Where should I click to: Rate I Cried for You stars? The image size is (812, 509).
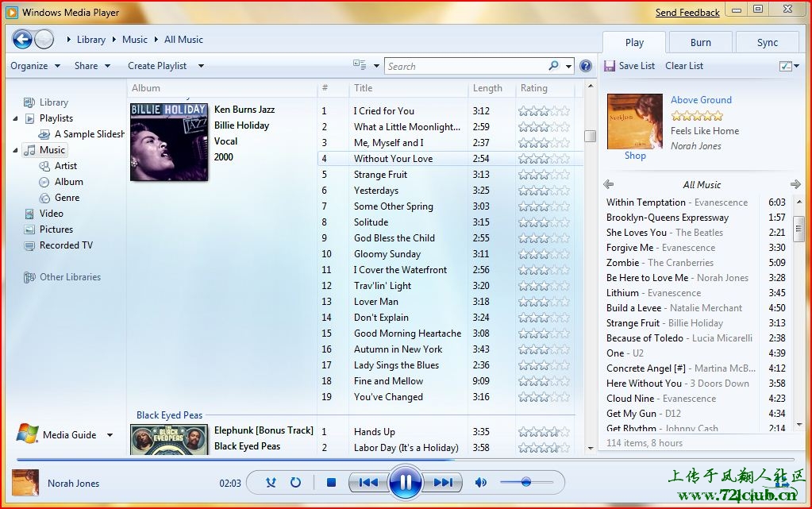point(544,111)
